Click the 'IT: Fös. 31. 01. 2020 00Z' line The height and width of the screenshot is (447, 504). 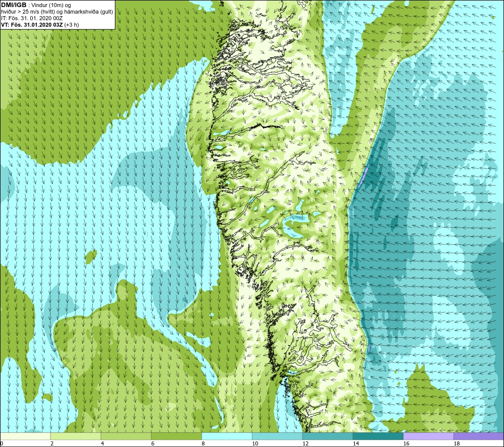[x=32, y=18]
